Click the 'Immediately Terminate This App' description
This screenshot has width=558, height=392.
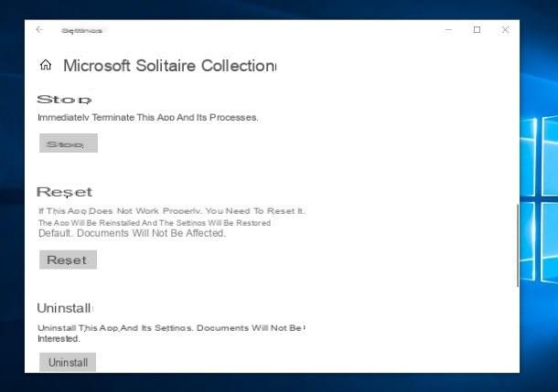pos(147,117)
